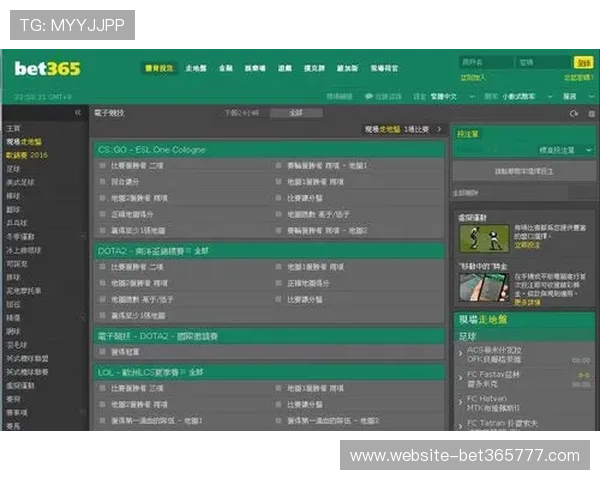Click arrow beside live in-play 1場比賽 link
The image size is (600, 480).
[x=439, y=129]
